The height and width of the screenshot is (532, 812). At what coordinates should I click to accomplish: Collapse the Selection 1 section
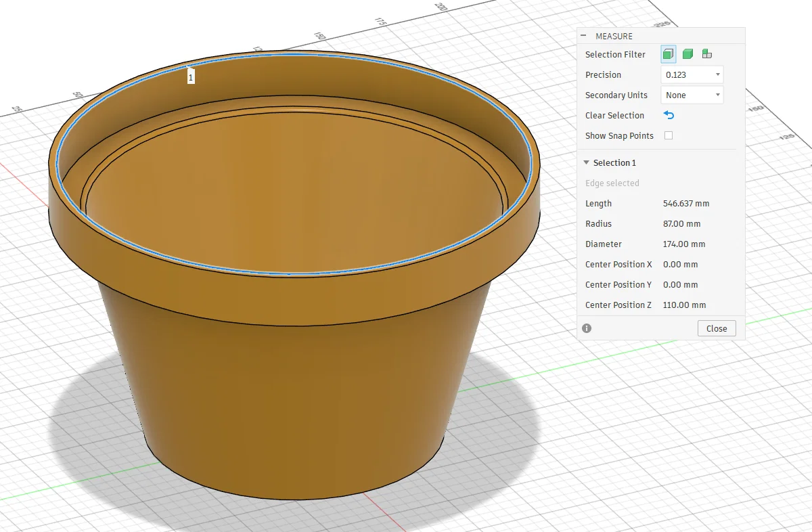(587, 162)
